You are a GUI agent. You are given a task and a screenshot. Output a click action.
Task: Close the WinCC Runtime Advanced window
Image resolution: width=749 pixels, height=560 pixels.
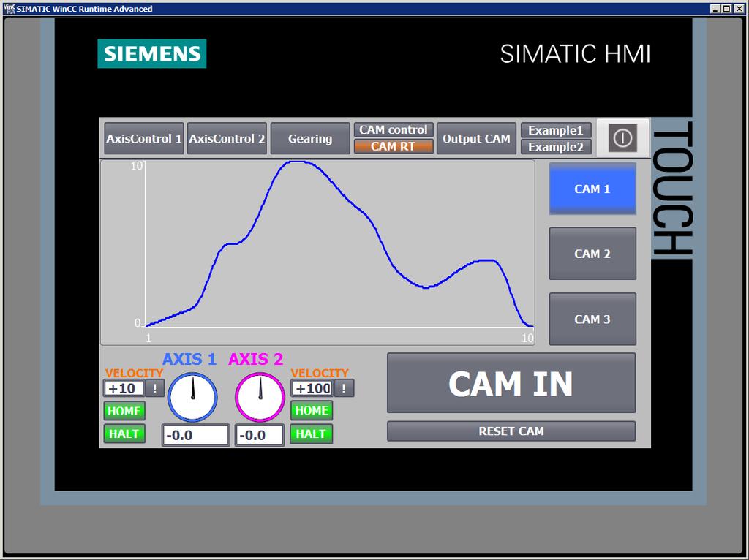point(739,9)
